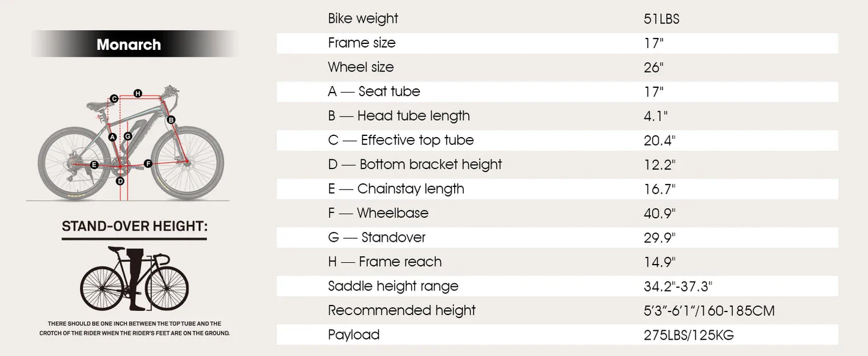The width and height of the screenshot is (868, 356).
Task: Select marker E on the chainstay
Action: (94, 165)
